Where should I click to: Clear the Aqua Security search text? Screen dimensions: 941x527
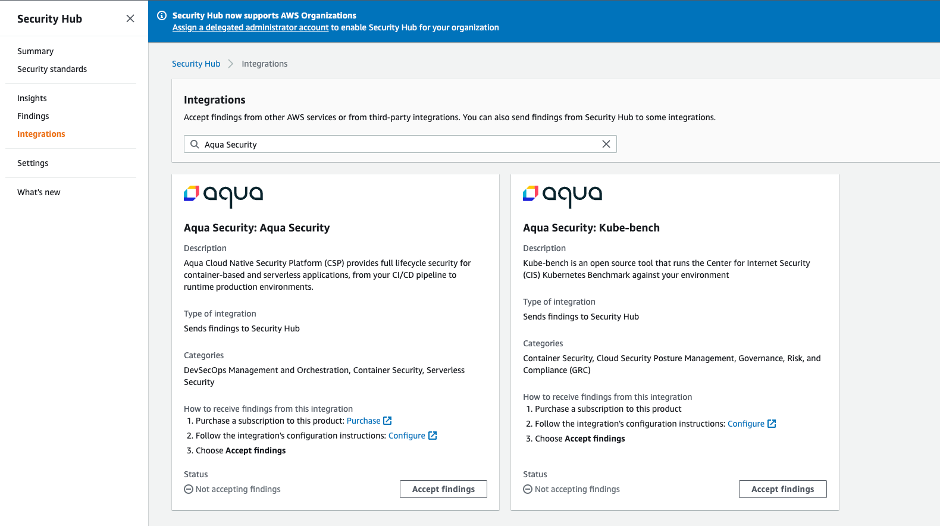coord(606,144)
